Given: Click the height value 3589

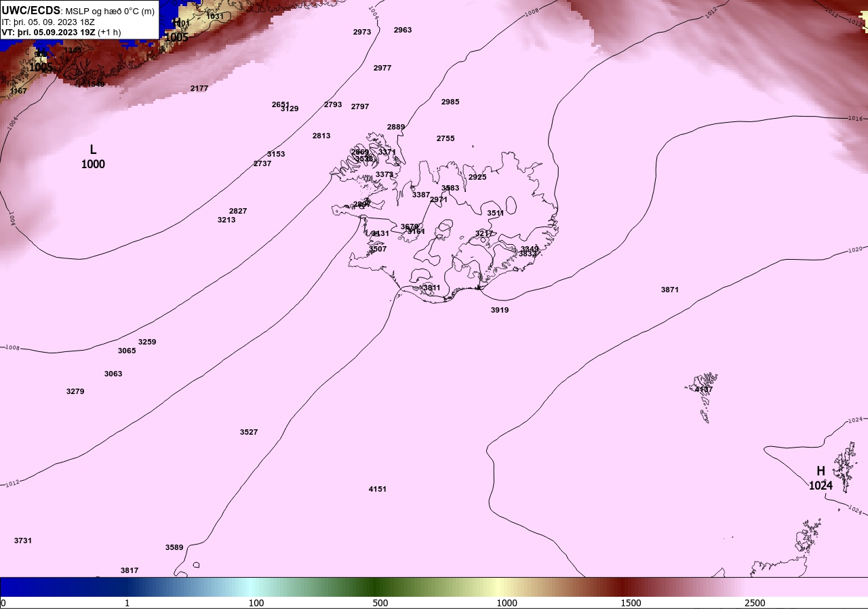Looking at the screenshot, I should coord(174,547).
